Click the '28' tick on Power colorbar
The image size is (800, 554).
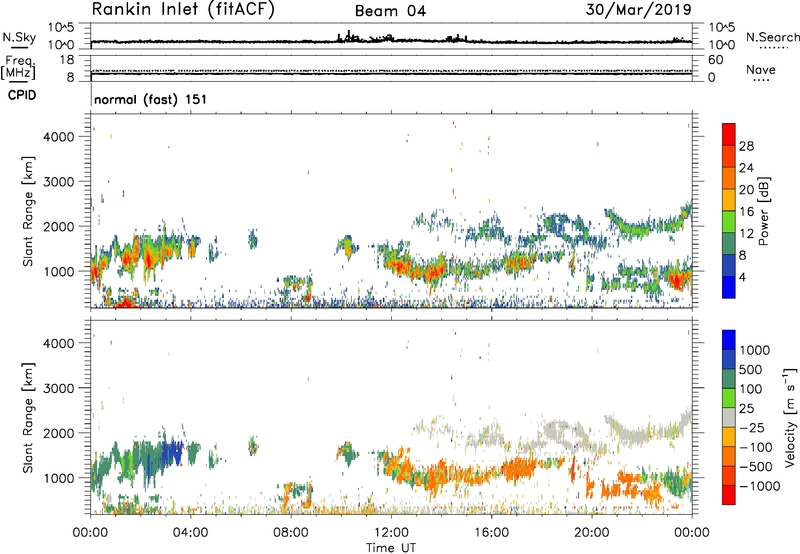pyautogui.click(x=746, y=146)
